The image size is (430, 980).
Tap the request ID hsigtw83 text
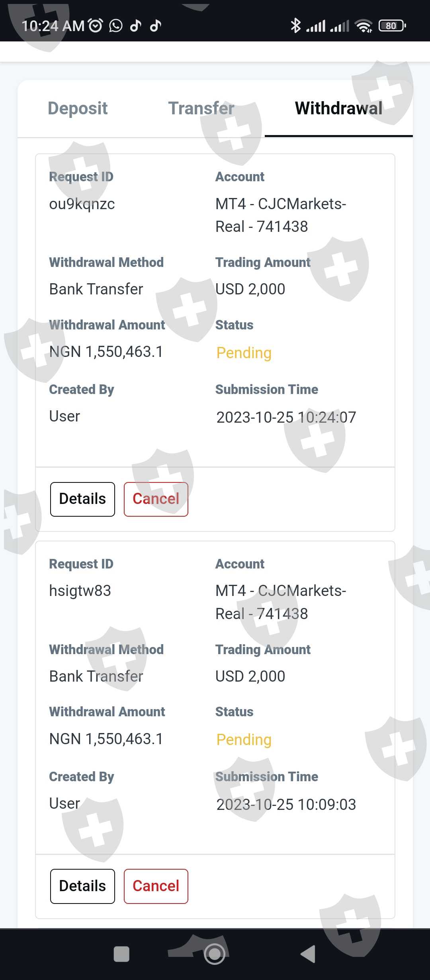80,590
